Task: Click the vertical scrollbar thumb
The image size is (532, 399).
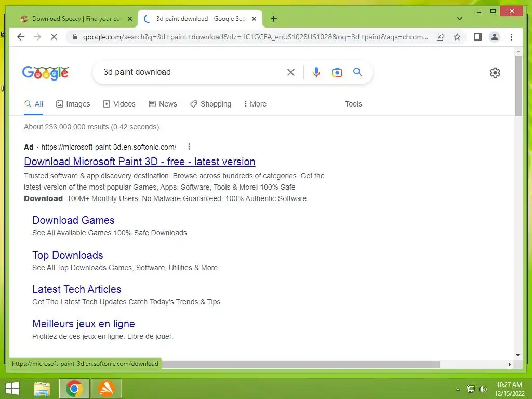Action: point(518,86)
